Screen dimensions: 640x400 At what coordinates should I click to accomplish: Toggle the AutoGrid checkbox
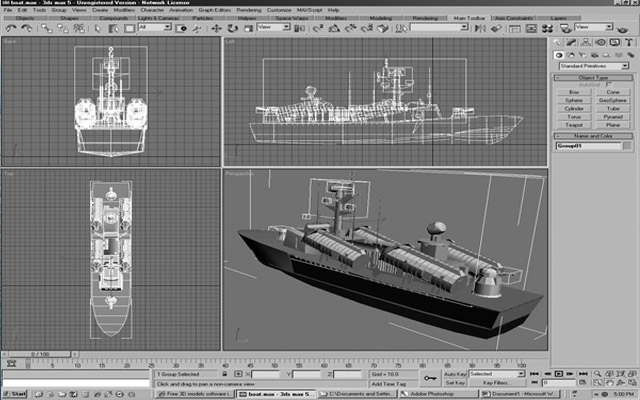click(x=607, y=85)
